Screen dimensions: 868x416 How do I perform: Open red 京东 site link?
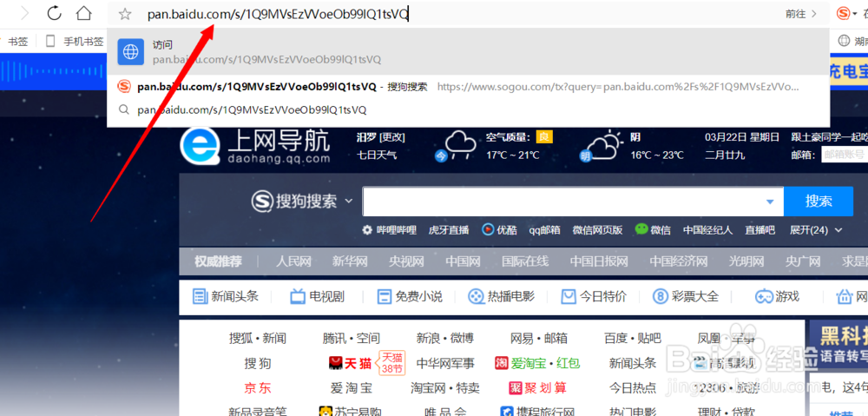(258, 387)
